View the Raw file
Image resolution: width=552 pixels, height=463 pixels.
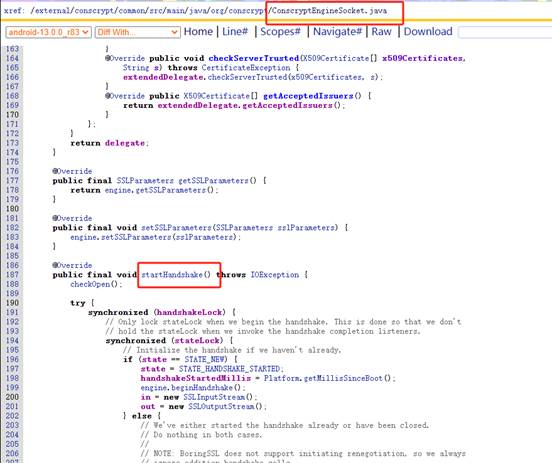pyautogui.click(x=381, y=32)
